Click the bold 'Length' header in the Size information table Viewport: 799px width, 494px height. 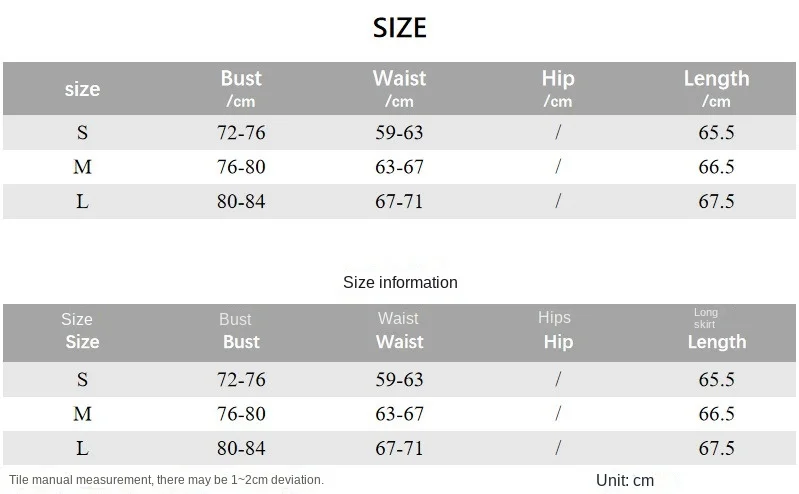tap(716, 342)
